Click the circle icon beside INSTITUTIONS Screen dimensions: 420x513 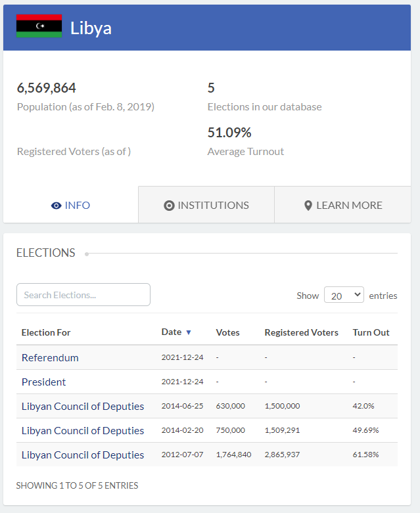pos(169,206)
